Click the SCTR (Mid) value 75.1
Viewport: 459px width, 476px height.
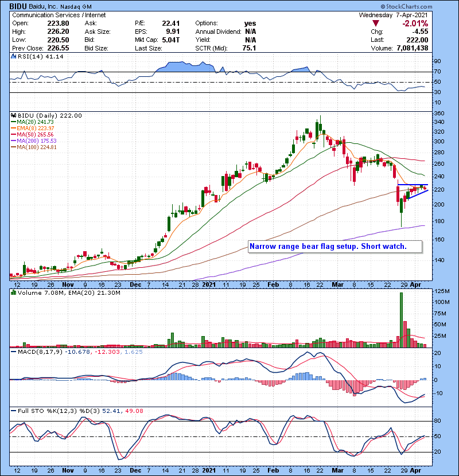(x=249, y=48)
